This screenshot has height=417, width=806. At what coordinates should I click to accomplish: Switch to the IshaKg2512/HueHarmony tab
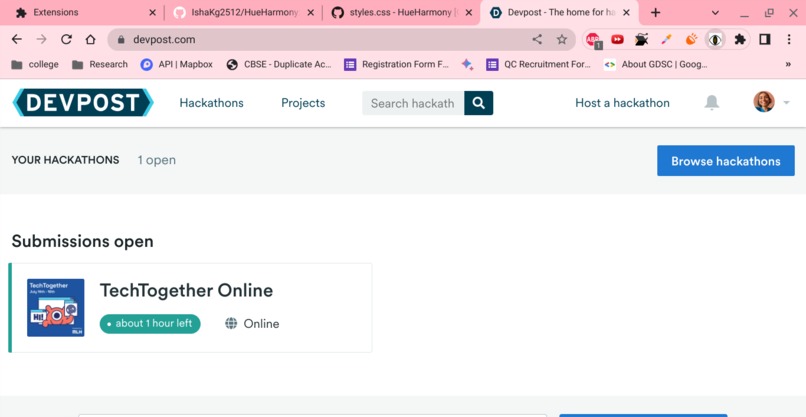(x=242, y=13)
